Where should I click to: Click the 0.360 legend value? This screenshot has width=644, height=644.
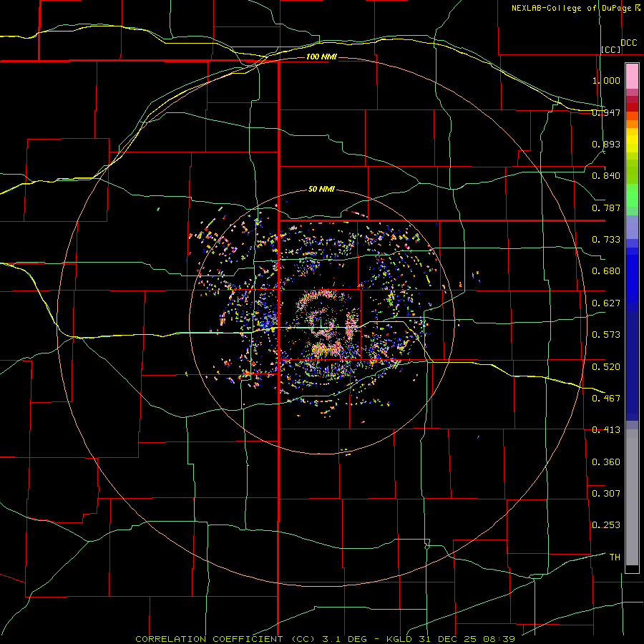tap(606, 462)
